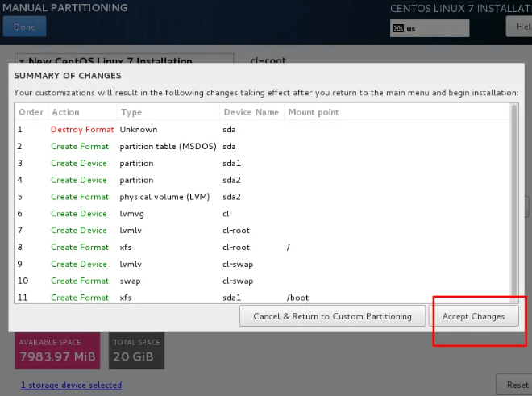Click the / mount point in row 8
Viewport: 532px width, 396px height.
coord(288,248)
